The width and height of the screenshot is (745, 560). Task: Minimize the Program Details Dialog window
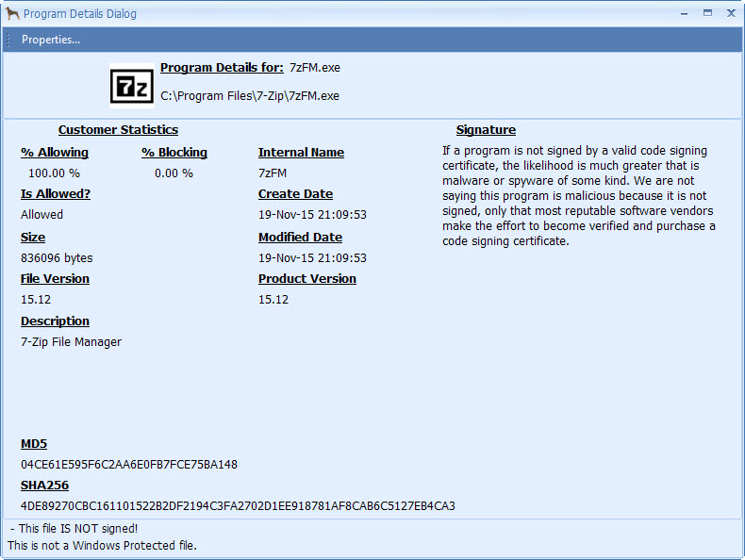tap(685, 14)
